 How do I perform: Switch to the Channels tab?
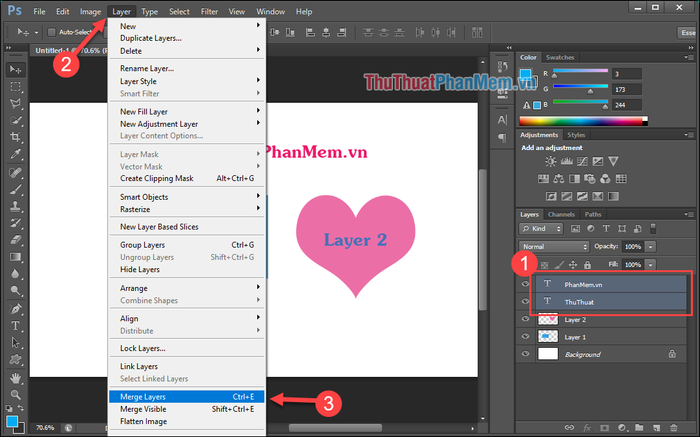561,214
